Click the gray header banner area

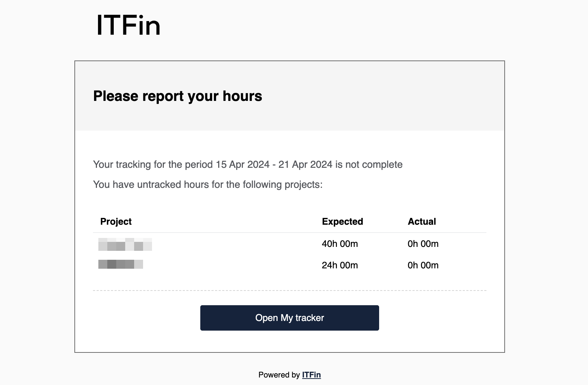tap(290, 96)
